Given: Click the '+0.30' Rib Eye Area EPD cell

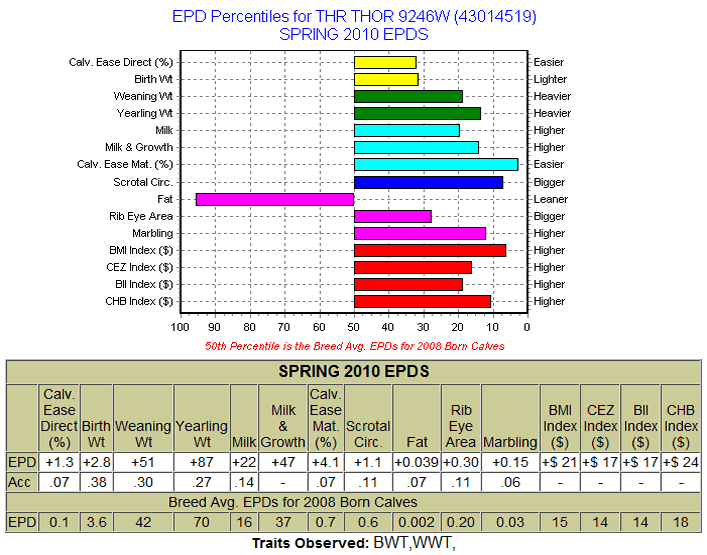Looking at the screenshot, I should point(460,462).
